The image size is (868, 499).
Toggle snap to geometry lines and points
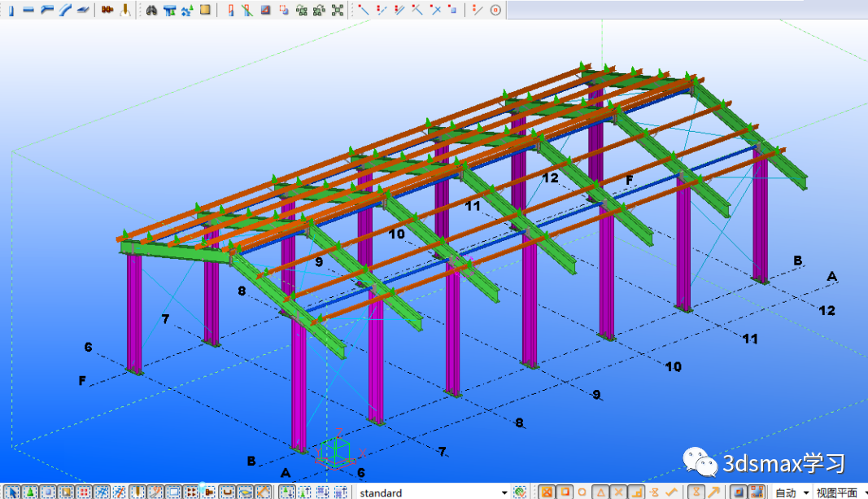pos(757,492)
